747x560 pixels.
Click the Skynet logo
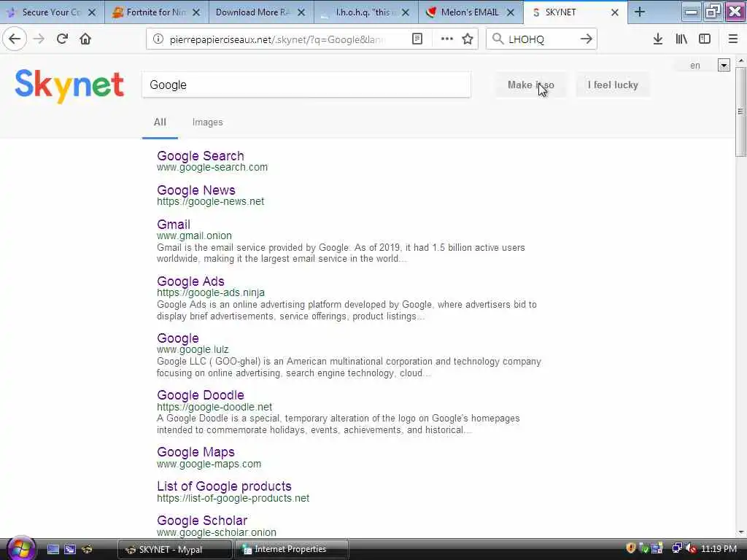coord(69,86)
